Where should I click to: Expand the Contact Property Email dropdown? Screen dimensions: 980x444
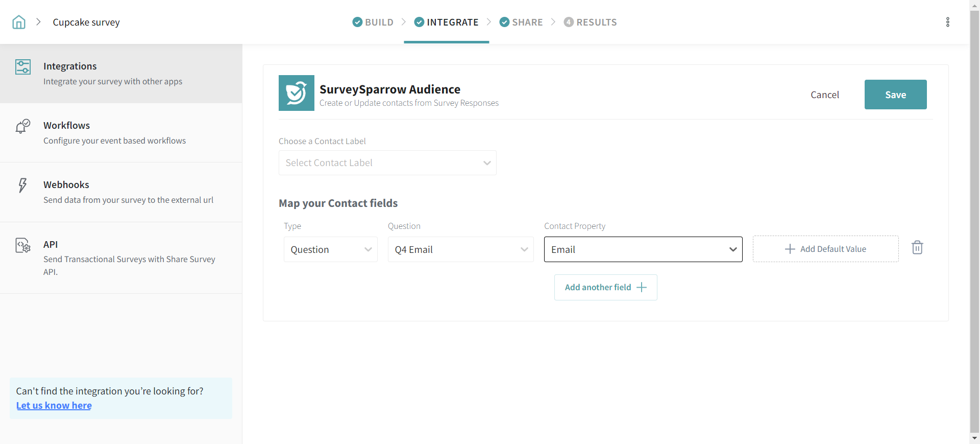pyautogui.click(x=643, y=249)
